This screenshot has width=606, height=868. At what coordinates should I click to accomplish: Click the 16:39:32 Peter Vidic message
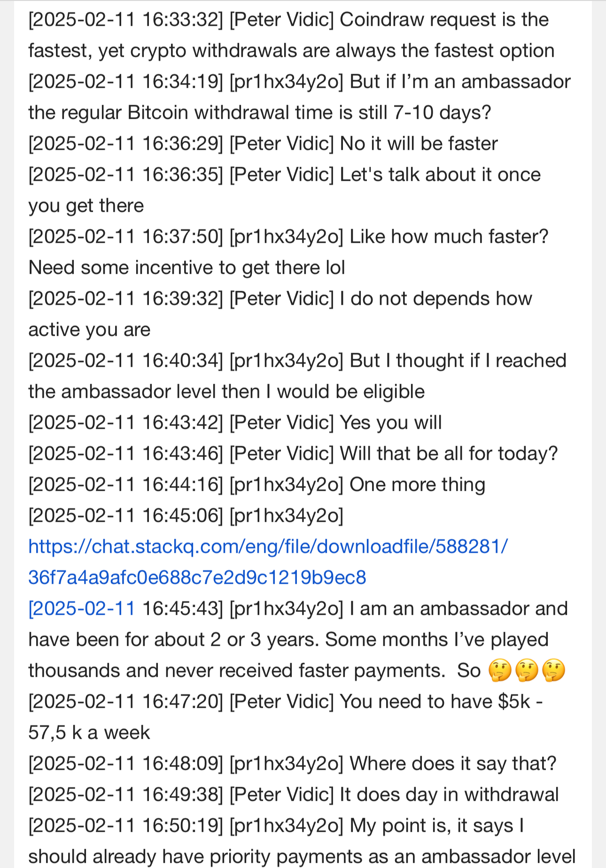pyautogui.click(x=280, y=314)
